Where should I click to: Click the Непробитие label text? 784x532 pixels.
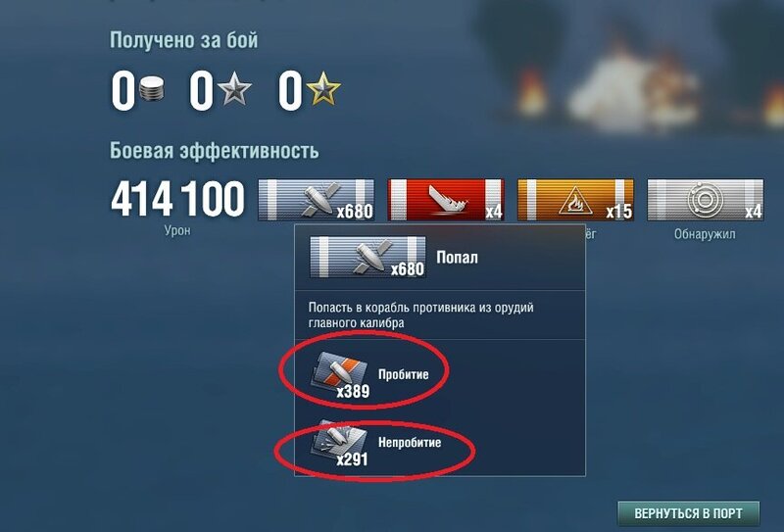point(410,443)
